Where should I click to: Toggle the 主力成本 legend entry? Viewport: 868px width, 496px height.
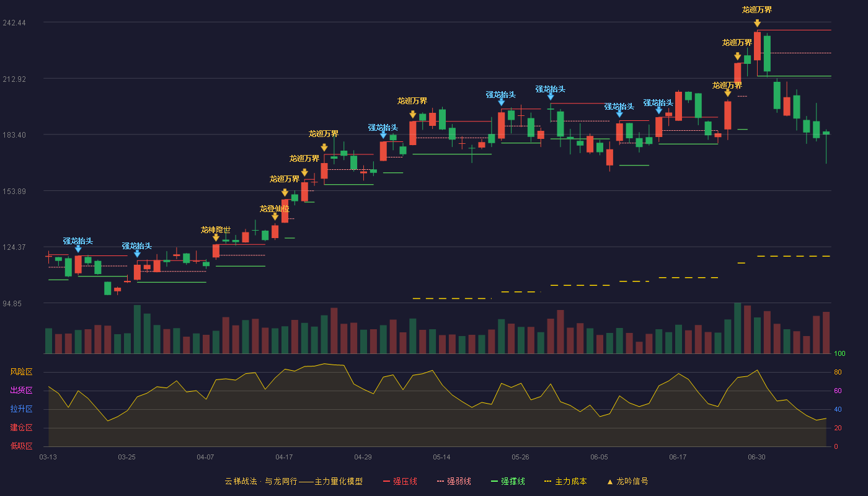(565, 481)
